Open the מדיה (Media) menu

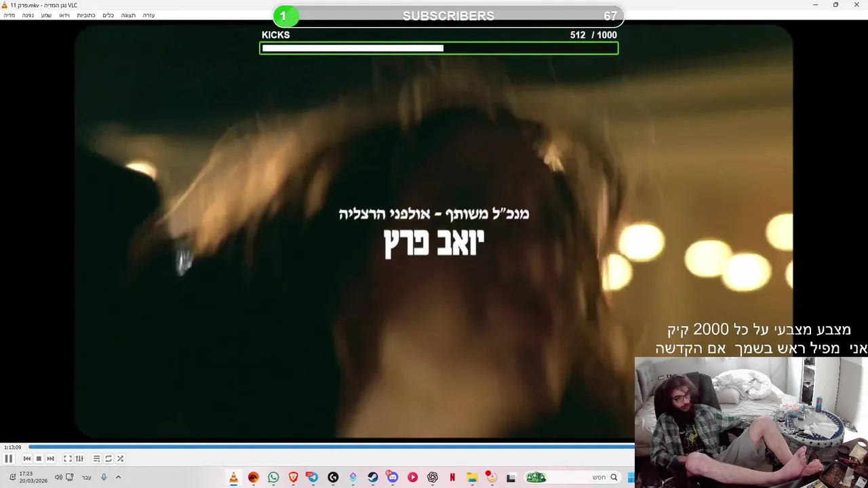9,15
